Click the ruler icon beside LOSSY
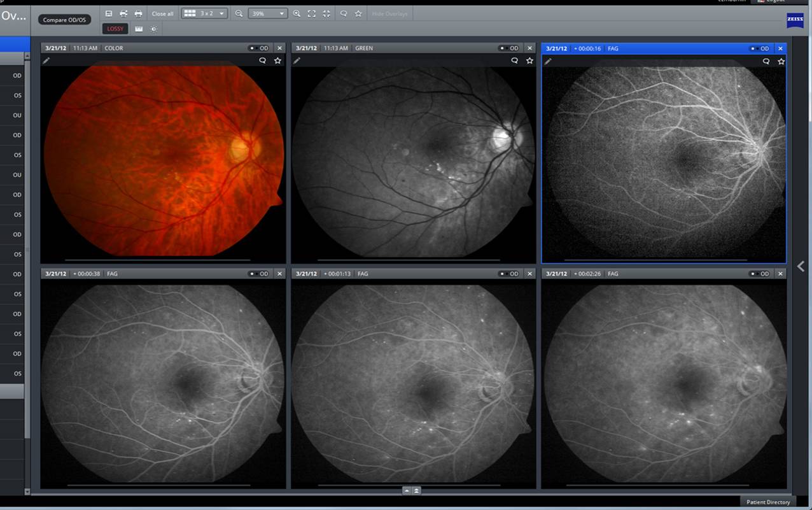The image size is (812, 510). (x=139, y=29)
